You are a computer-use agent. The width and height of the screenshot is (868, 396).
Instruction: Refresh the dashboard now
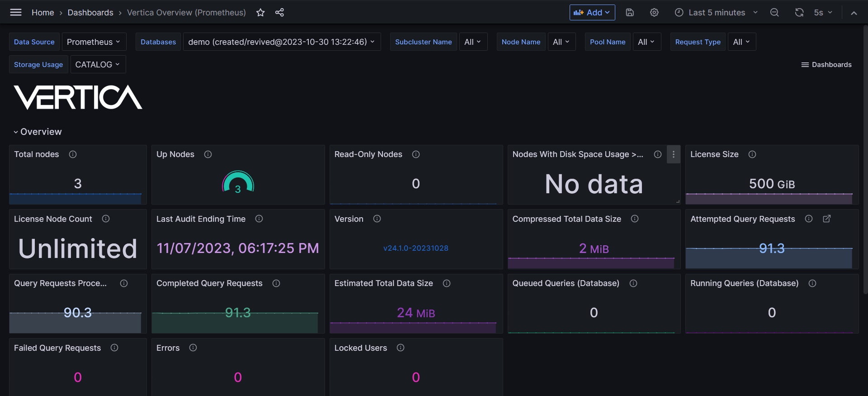tap(799, 12)
